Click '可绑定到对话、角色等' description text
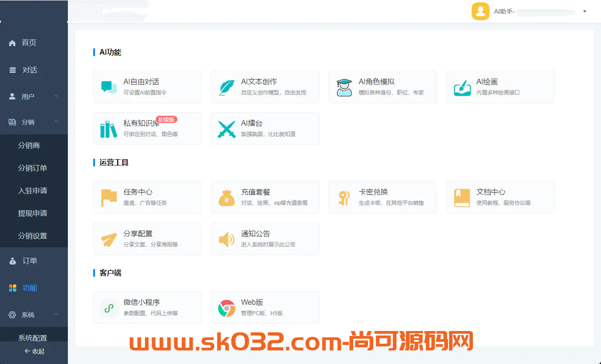Screen dimensions: 601x364 pos(151,134)
